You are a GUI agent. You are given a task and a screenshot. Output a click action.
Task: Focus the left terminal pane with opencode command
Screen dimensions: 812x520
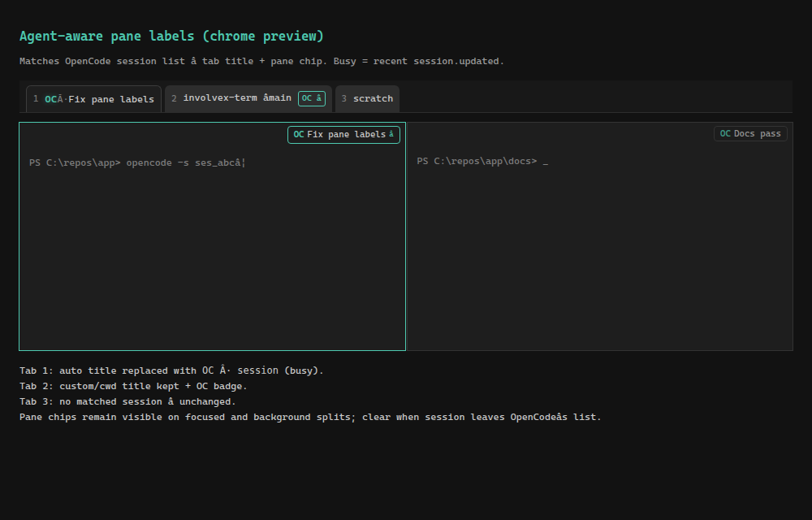(212, 236)
